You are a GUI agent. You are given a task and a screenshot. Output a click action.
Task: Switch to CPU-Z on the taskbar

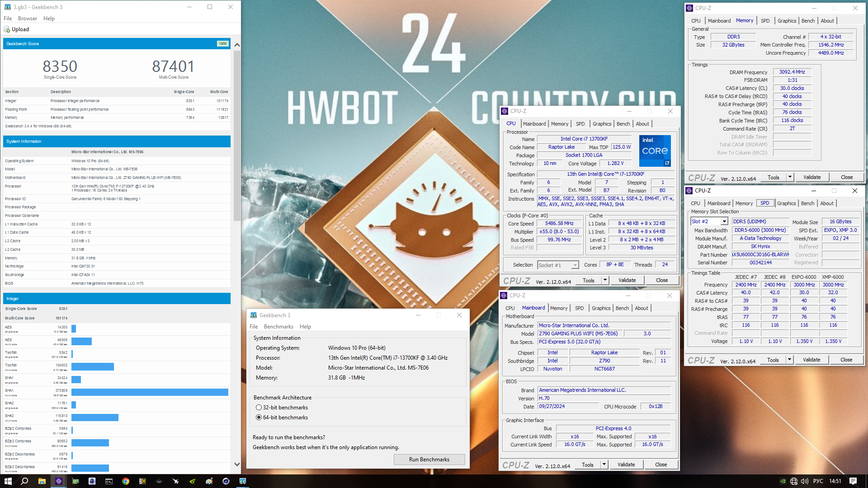58,481
